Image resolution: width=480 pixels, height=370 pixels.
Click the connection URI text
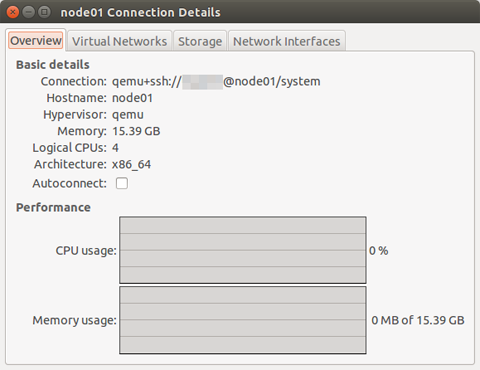tap(216, 81)
